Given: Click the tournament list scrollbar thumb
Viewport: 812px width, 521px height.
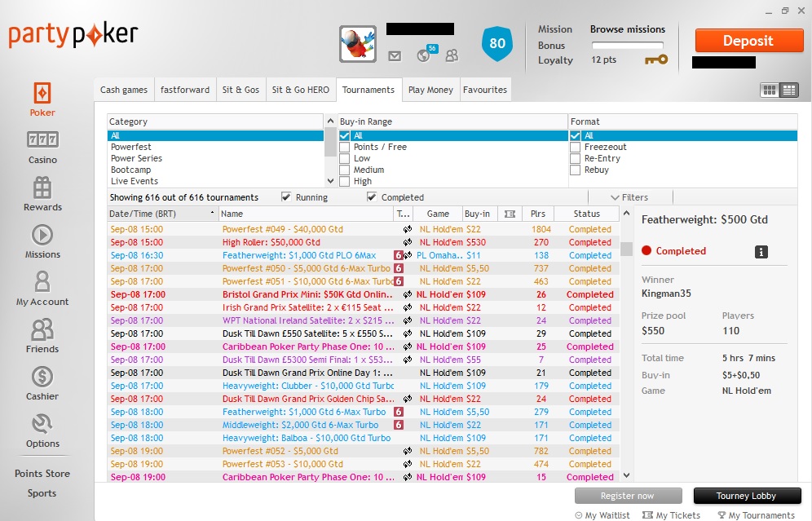Looking at the screenshot, I should (x=626, y=249).
